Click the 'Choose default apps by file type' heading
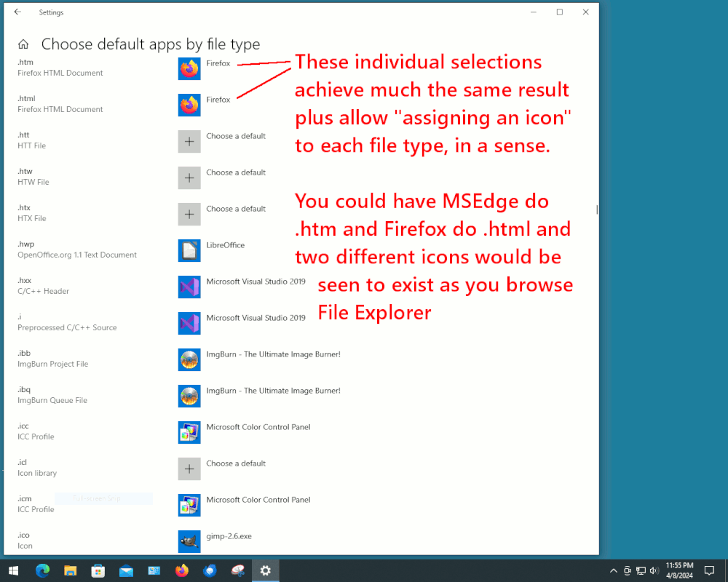This screenshot has width=728, height=582. [x=151, y=44]
